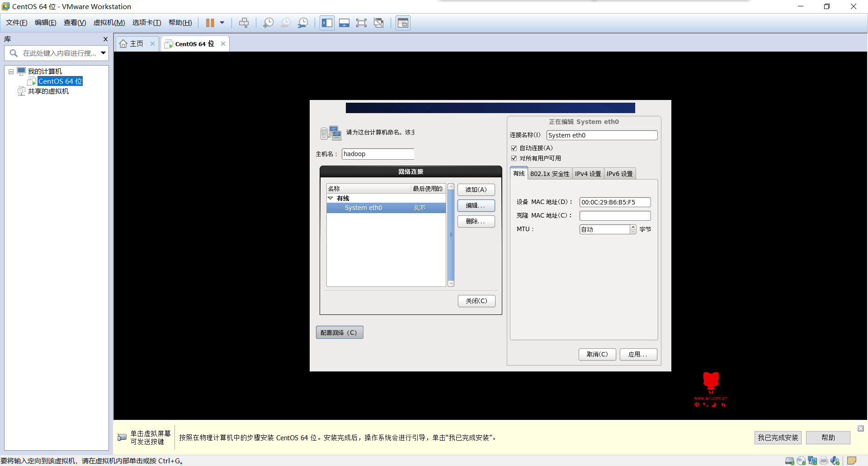This screenshot has width=868, height=466.
Task: Dismiss the yellow install hint bar
Action: [x=861, y=428]
